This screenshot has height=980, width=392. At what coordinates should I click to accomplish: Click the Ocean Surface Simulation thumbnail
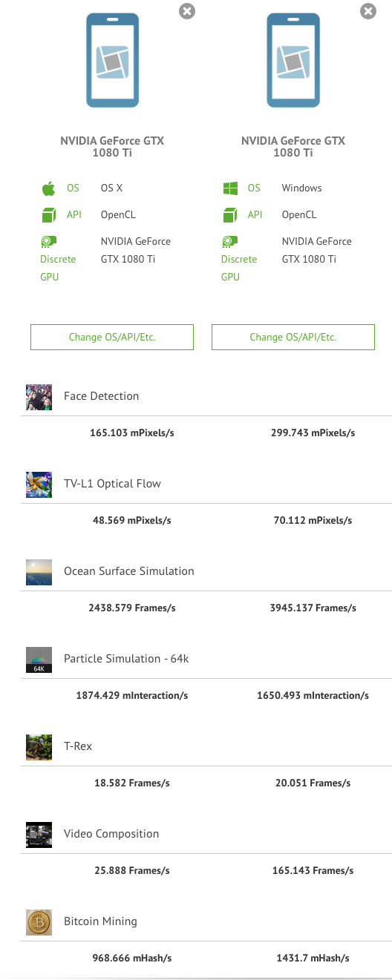coord(39,572)
